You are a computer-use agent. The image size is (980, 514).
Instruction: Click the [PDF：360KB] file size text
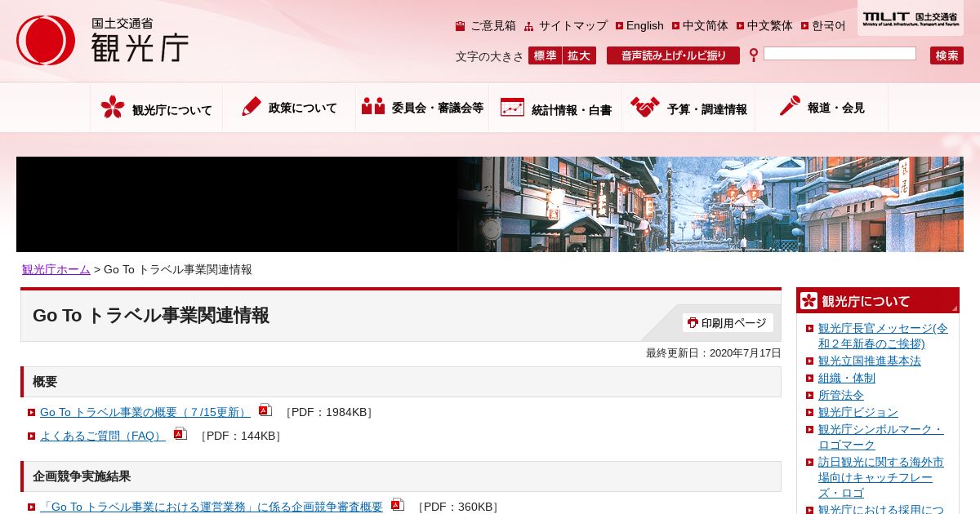[457, 507]
